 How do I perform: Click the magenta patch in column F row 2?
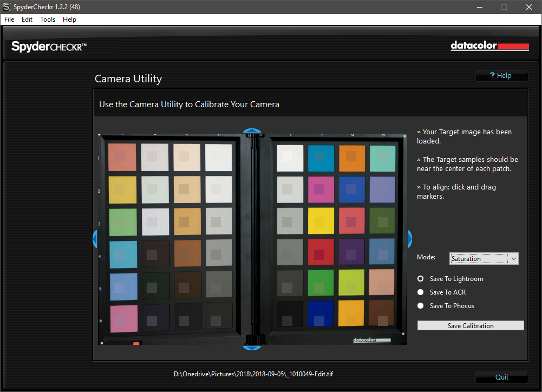(x=321, y=190)
